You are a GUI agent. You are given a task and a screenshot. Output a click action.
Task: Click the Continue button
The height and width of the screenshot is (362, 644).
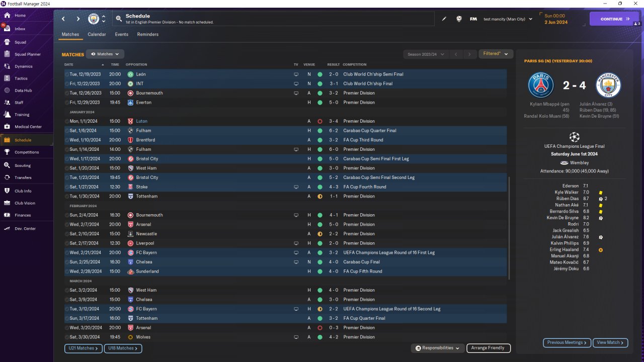click(614, 19)
